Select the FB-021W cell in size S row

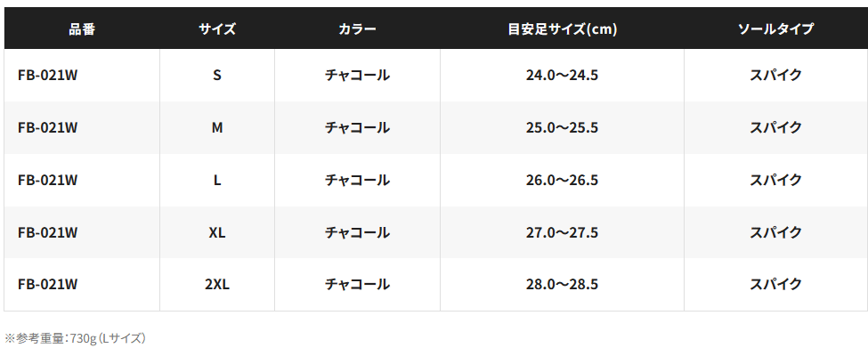(x=82, y=76)
